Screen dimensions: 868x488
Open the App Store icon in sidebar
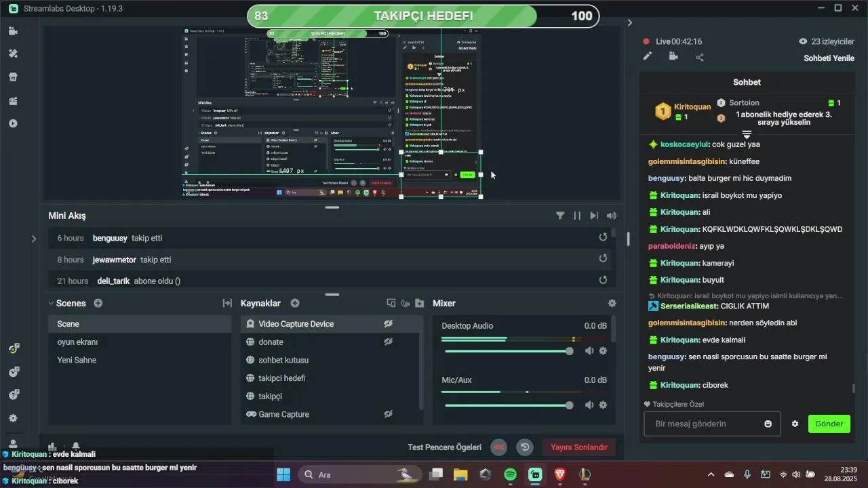13,77
